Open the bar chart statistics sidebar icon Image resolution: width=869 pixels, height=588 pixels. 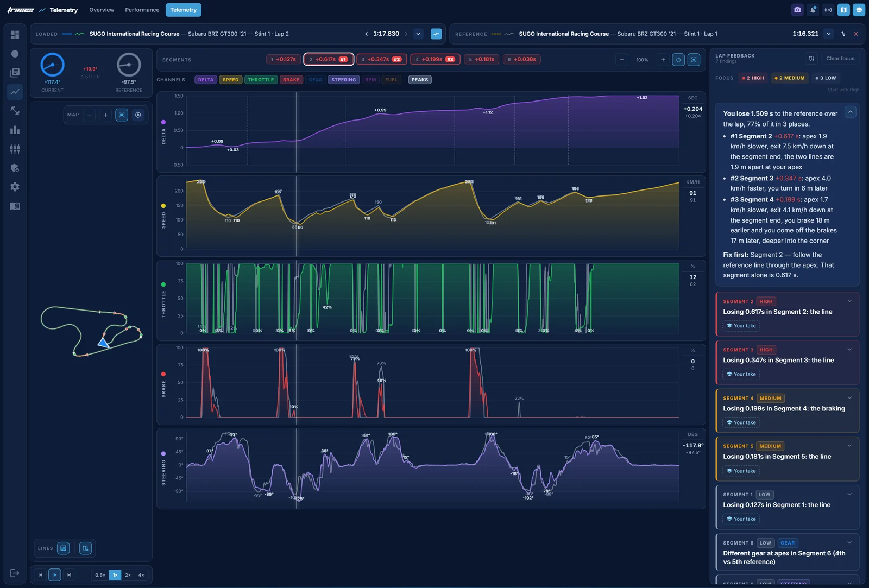(15, 130)
